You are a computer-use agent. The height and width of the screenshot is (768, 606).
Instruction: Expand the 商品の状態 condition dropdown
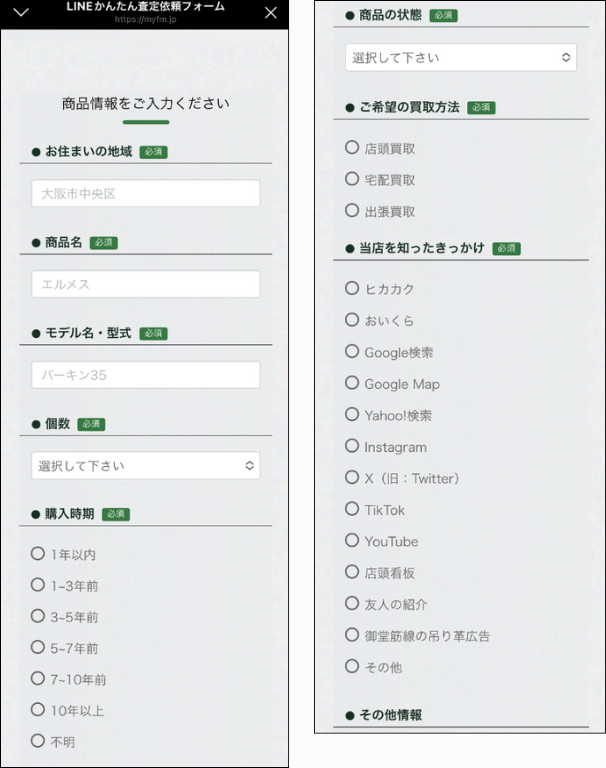pyautogui.click(x=461, y=57)
